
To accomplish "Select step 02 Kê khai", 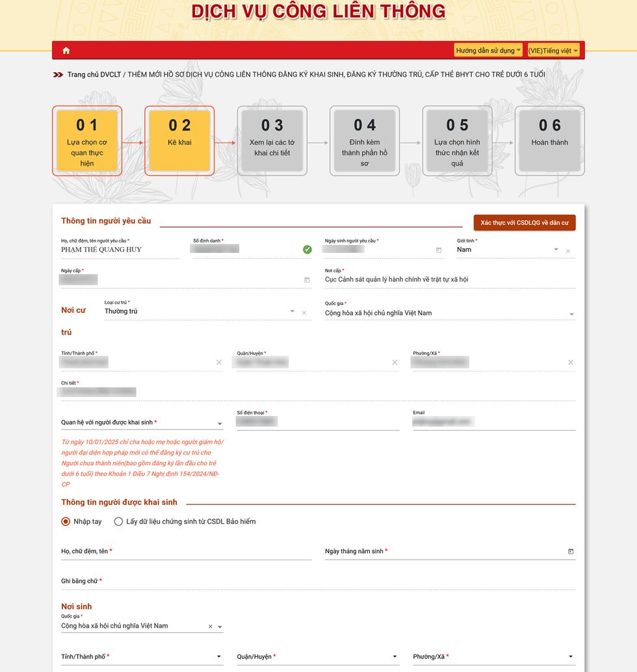I will 179,141.
